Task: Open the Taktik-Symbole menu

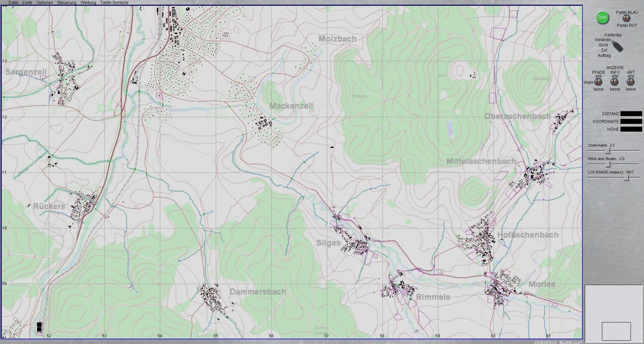Action: (114, 3)
